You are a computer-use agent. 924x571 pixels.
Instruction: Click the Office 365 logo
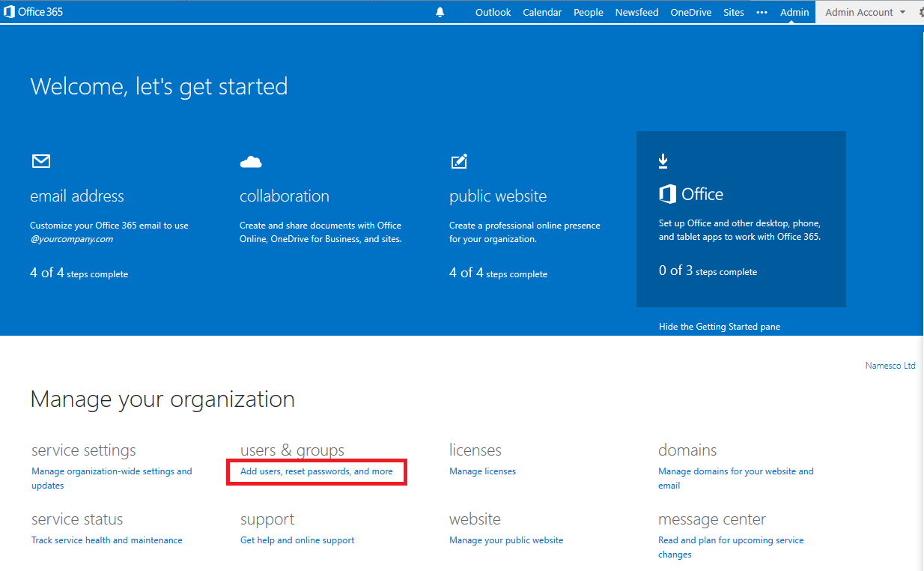pos(33,12)
